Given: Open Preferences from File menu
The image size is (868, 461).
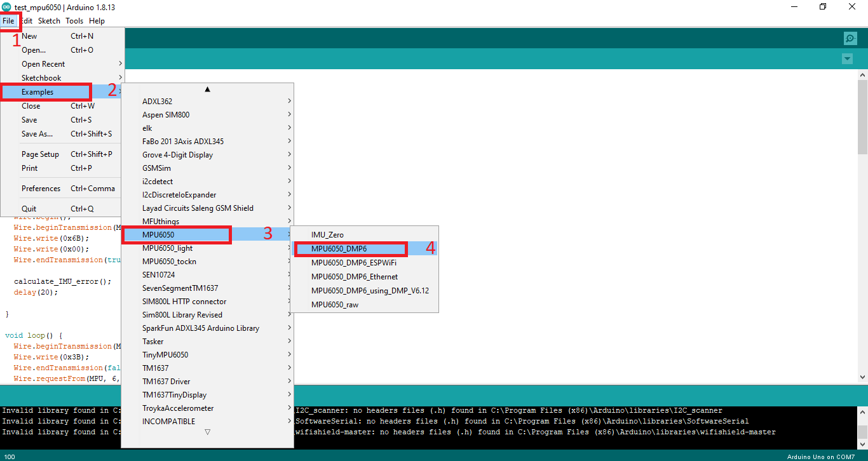Looking at the screenshot, I should point(62,189).
